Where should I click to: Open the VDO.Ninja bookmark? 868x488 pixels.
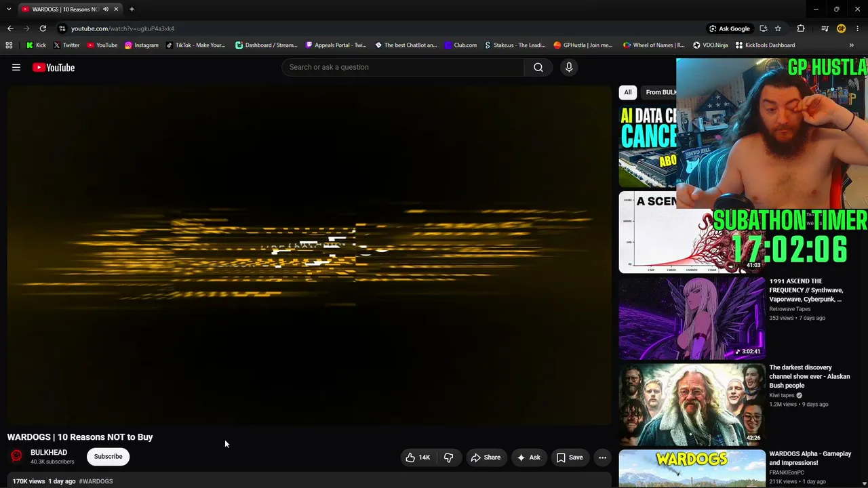710,45
